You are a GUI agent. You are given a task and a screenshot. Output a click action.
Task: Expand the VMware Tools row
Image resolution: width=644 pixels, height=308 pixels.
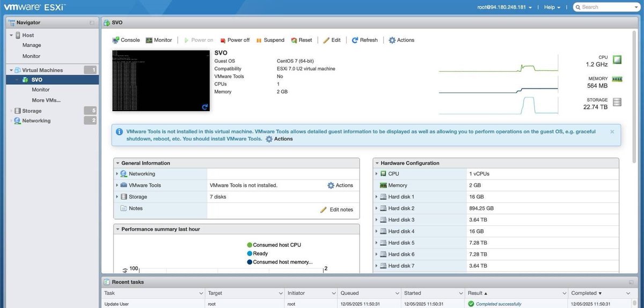(x=117, y=185)
